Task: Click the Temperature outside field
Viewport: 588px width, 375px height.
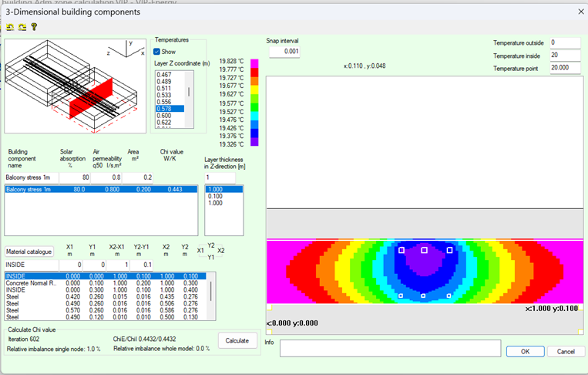Action: [564, 42]
